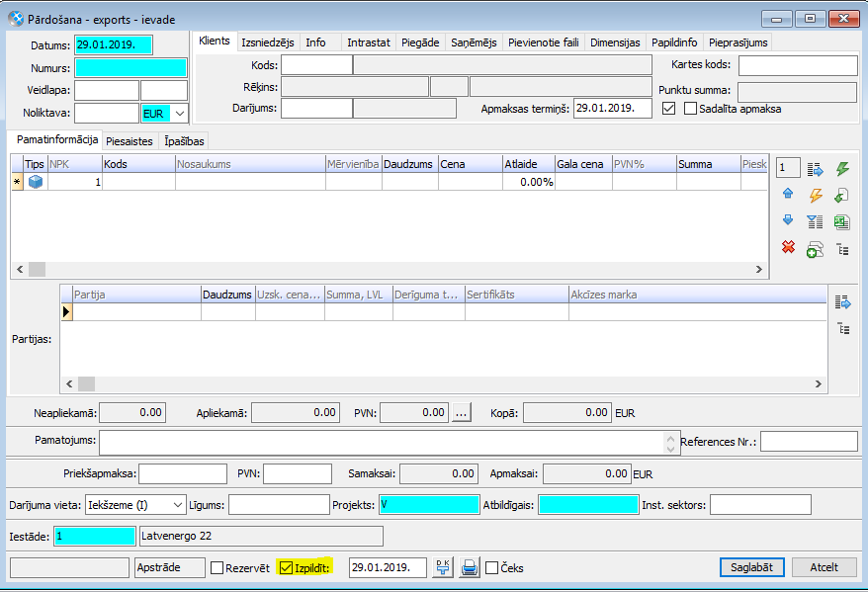Toggle the Izpildīt checkbox
The width and height of the screenshot is (868, 592).
tap(287, 568)
